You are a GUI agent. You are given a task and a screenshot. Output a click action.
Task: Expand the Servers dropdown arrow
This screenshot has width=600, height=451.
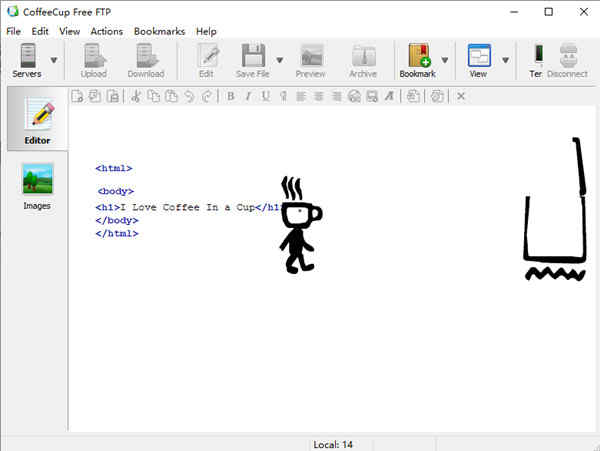54,60
